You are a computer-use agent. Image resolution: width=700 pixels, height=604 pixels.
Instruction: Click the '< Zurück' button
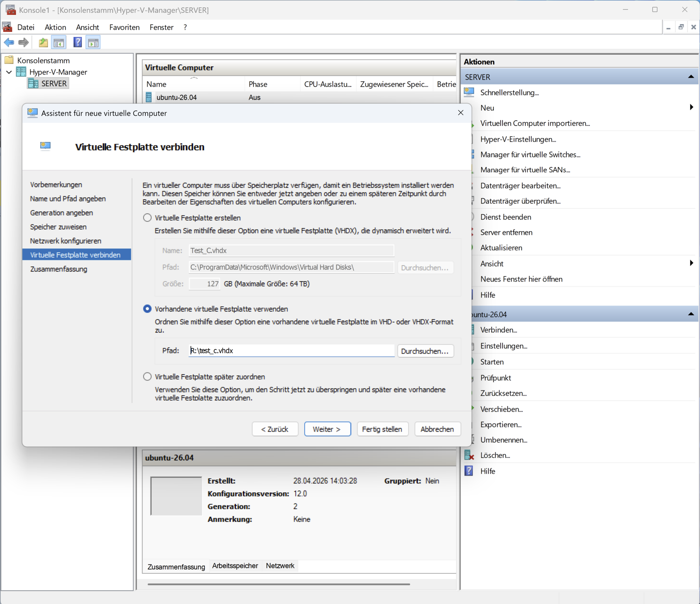point(275,429)
